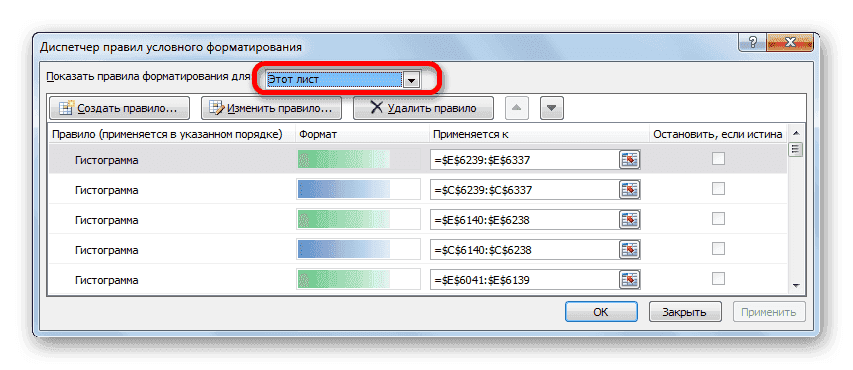This screenshot has height=370, width=853.
Task: Check Stop If True for $E$6140:$E$6238 rule
Action: (x=719, y=219)
